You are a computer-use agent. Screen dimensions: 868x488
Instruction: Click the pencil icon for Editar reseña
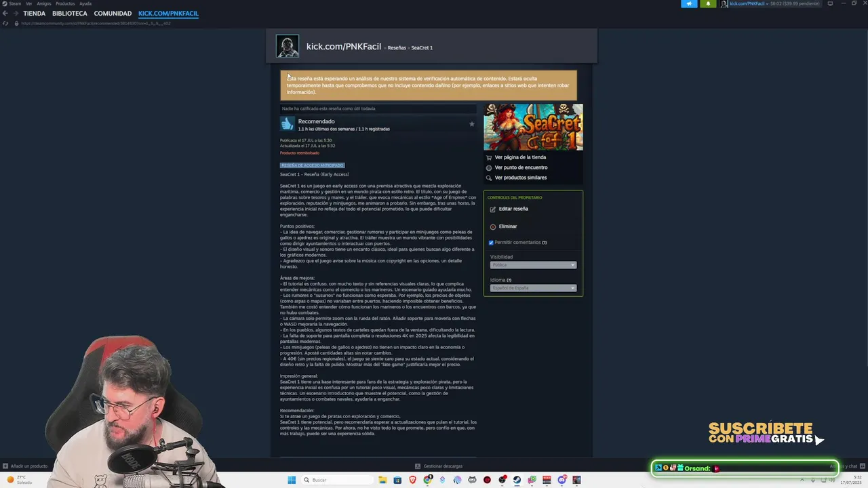(x=493, y=209)
